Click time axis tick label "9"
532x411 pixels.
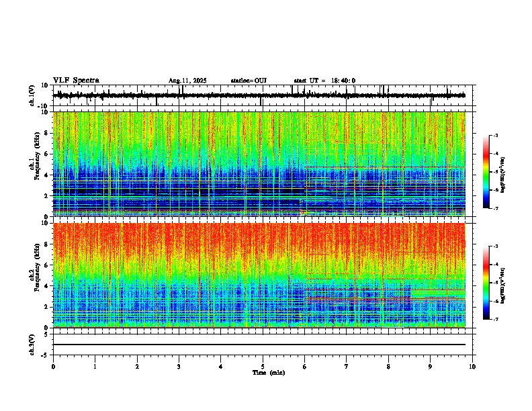point(430,367)
